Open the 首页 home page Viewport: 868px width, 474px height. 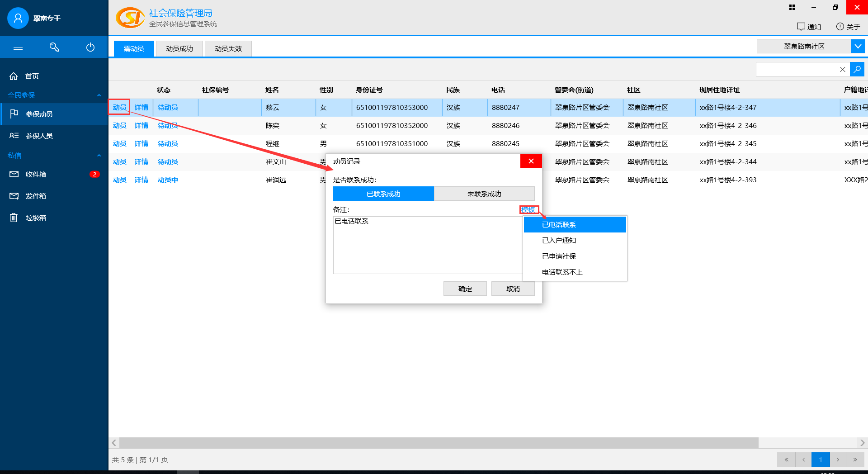point(32,76)
